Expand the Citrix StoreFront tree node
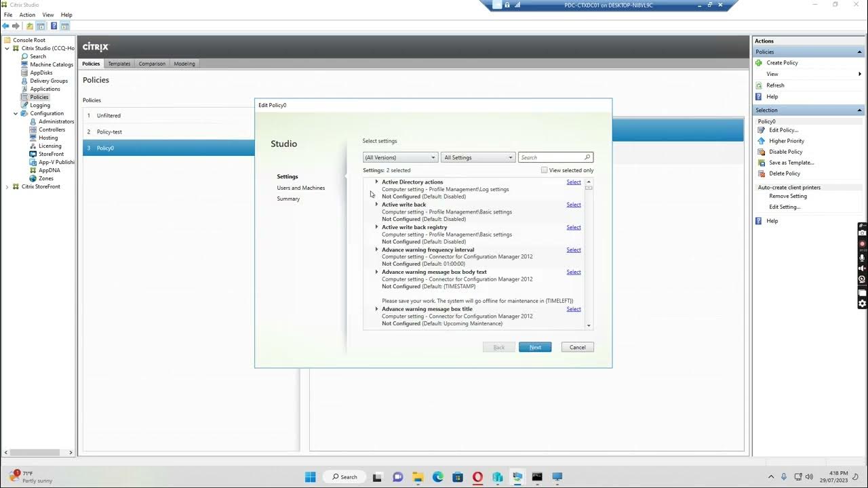Viewport: 868px width, 488px height. [x=7, y=186]
